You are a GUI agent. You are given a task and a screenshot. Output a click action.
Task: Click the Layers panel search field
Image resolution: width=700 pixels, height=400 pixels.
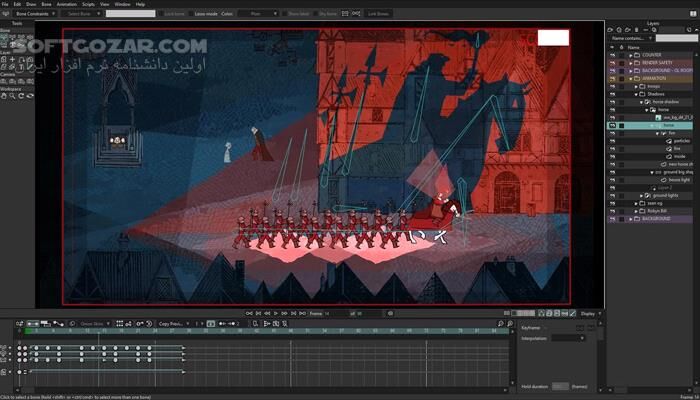677,38
